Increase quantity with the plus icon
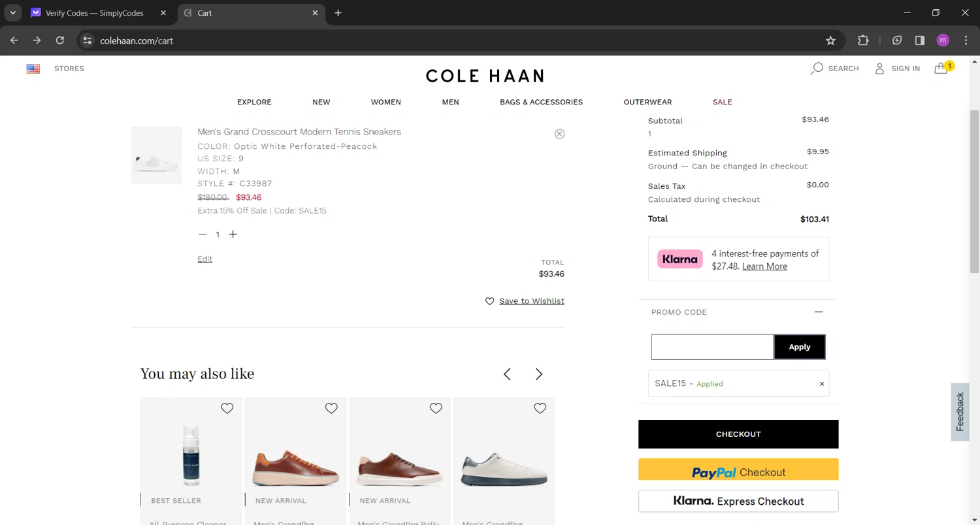 [x=233, y=234]
